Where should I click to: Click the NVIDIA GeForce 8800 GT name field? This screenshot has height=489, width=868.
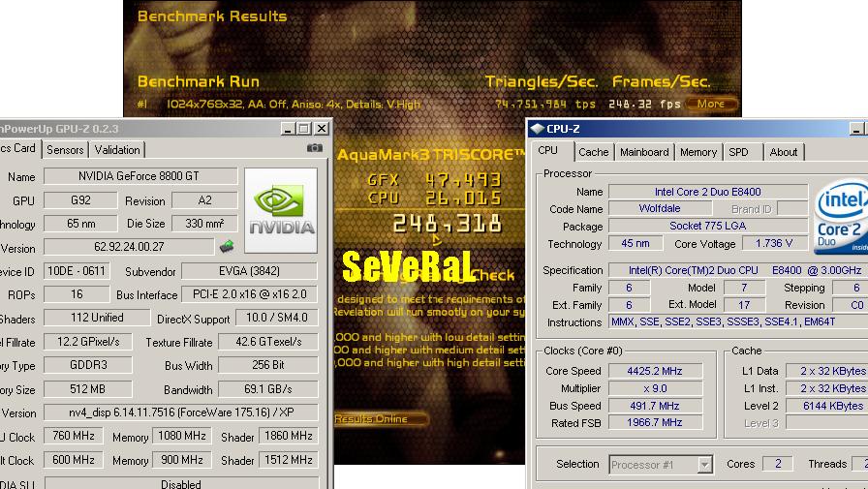click(140, 176)
